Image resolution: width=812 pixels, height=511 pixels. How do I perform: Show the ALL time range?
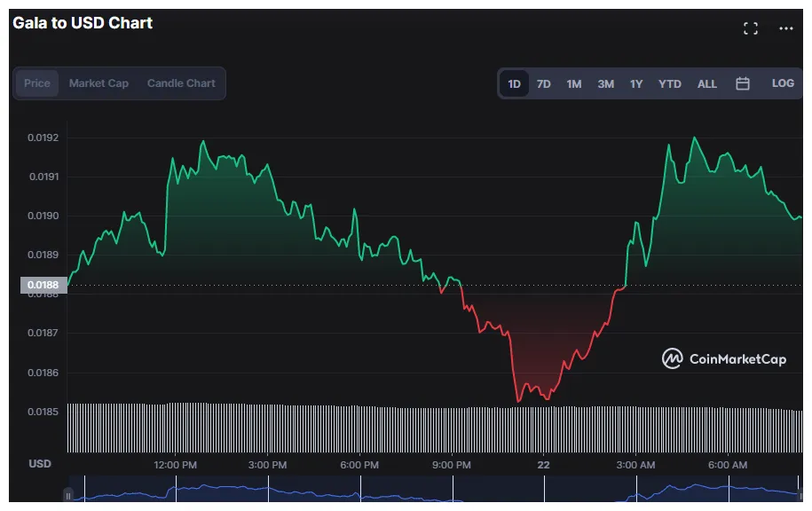tap(707, 84)
